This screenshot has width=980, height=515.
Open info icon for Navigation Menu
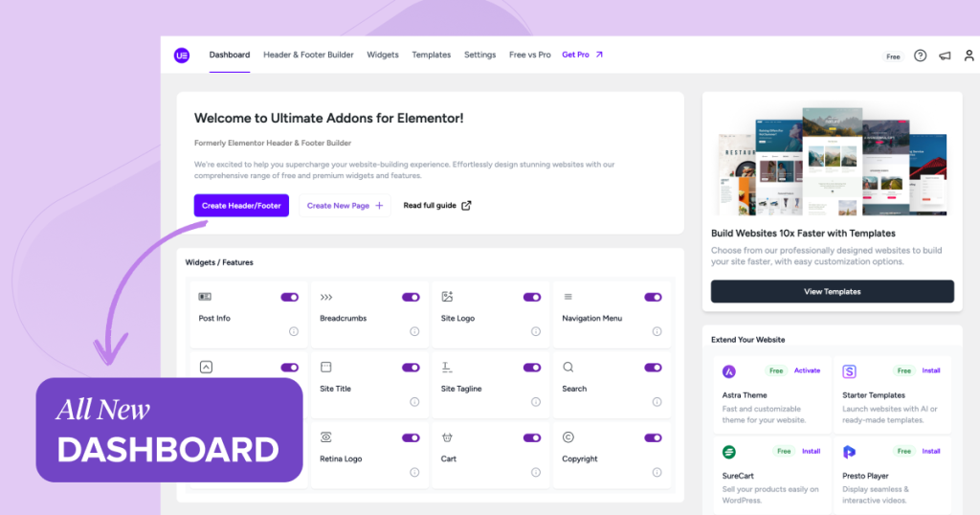657,331
